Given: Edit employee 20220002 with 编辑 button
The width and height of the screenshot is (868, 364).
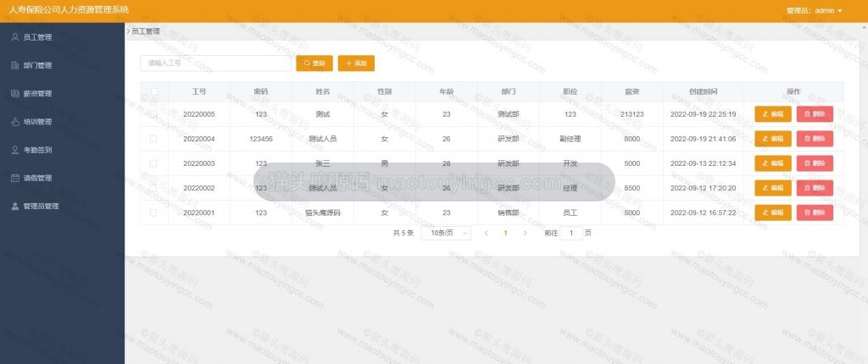Looking at the screenshot, I should [773, 188].
